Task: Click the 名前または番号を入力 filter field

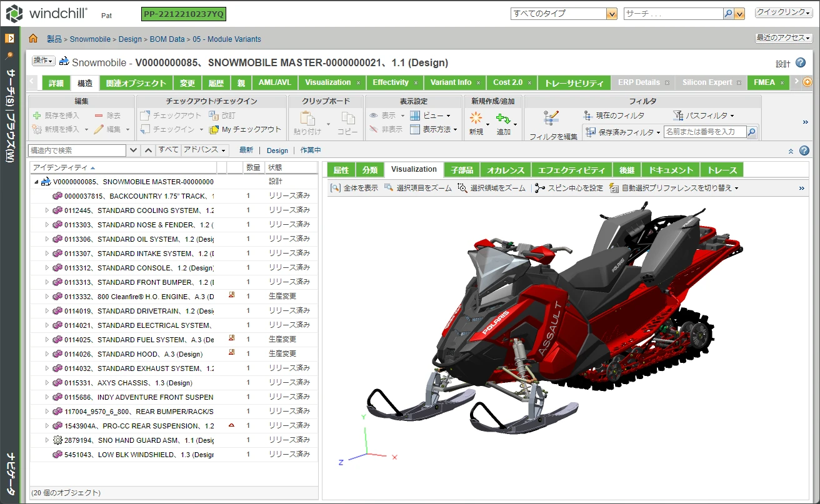Action: 705,132
